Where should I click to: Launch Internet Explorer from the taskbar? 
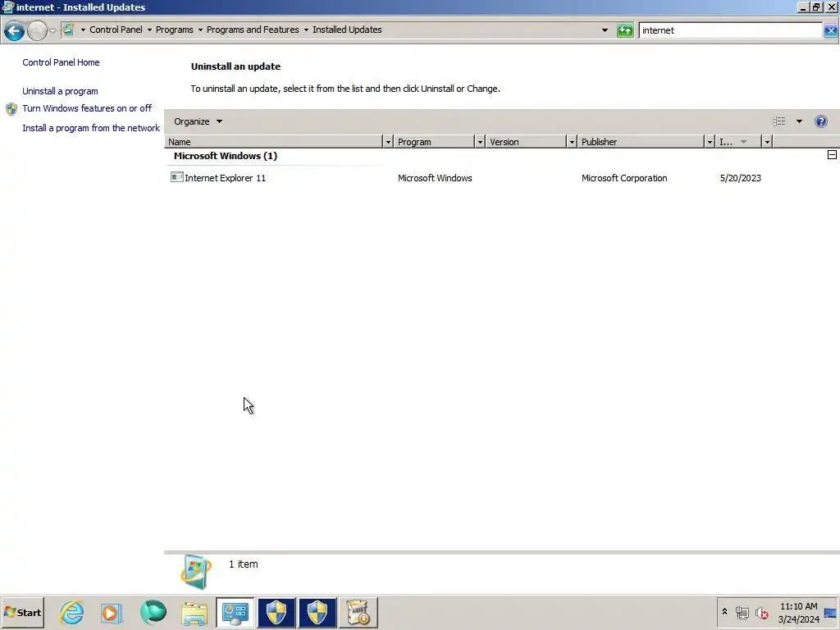72,612
